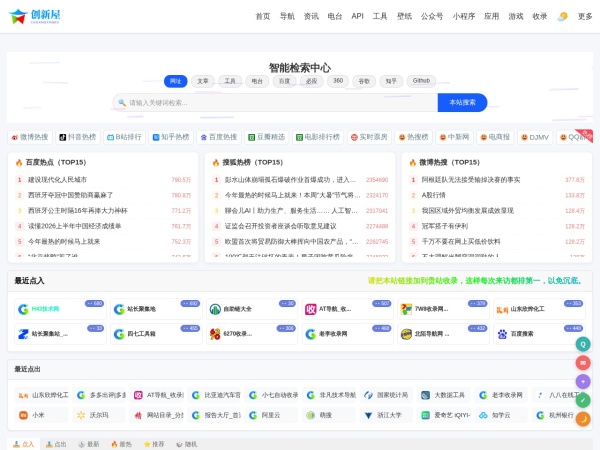Open the 百度搜索 site card with paw icon

click(540, 334)
